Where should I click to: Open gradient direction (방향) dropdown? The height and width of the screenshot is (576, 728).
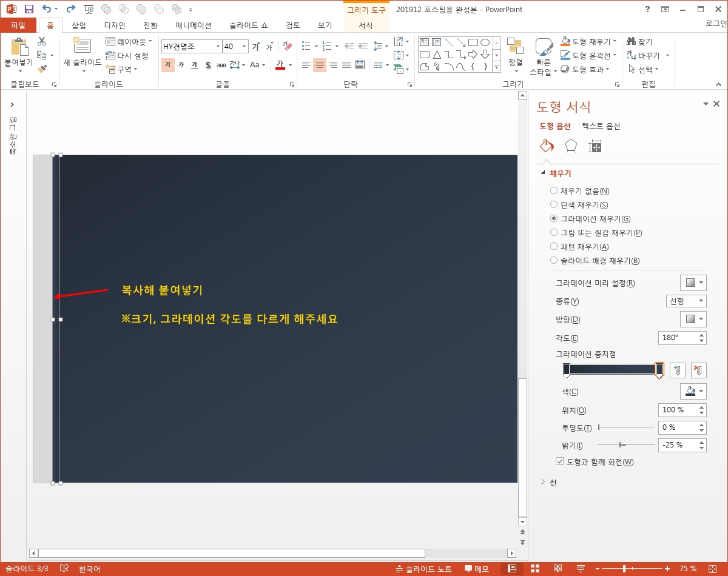coord(693,319)
